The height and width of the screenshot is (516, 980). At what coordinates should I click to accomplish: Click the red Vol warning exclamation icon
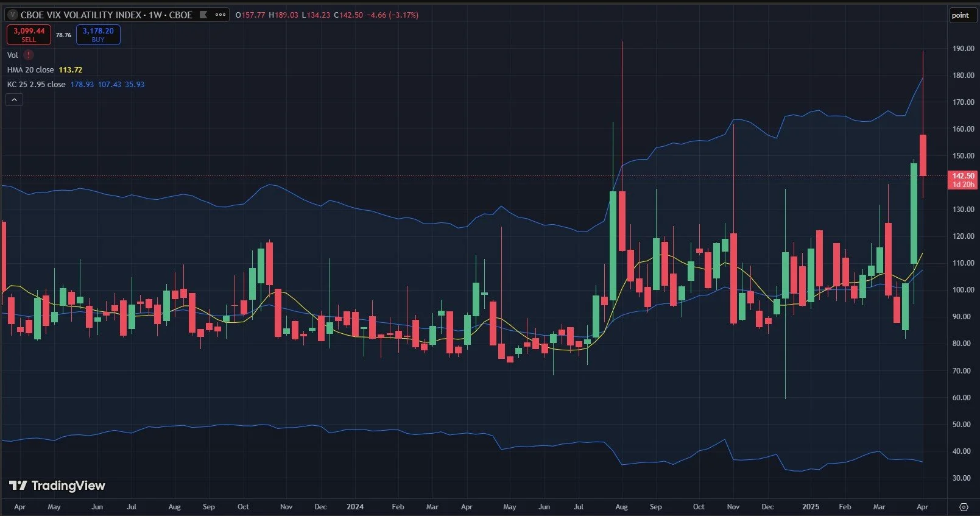pos(28,55)
